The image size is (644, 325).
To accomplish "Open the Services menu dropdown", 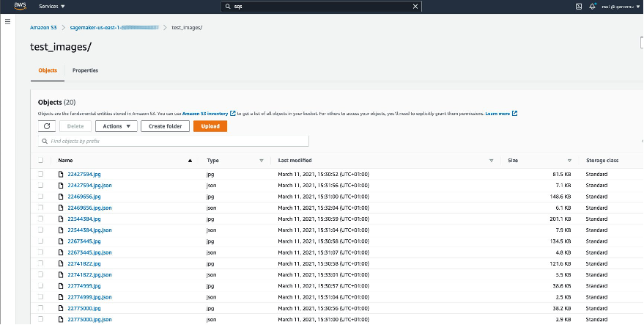I will (x=52, y=7).
